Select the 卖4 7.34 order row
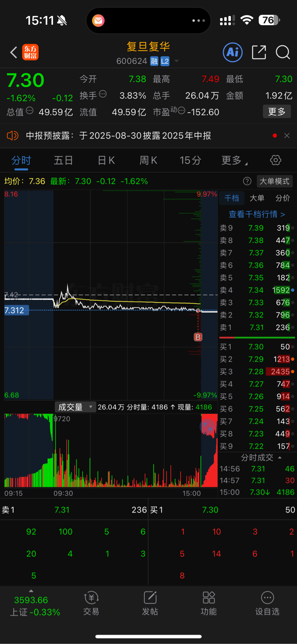The height and width of the screenshot is (644, 297). (x=257, y=290)
